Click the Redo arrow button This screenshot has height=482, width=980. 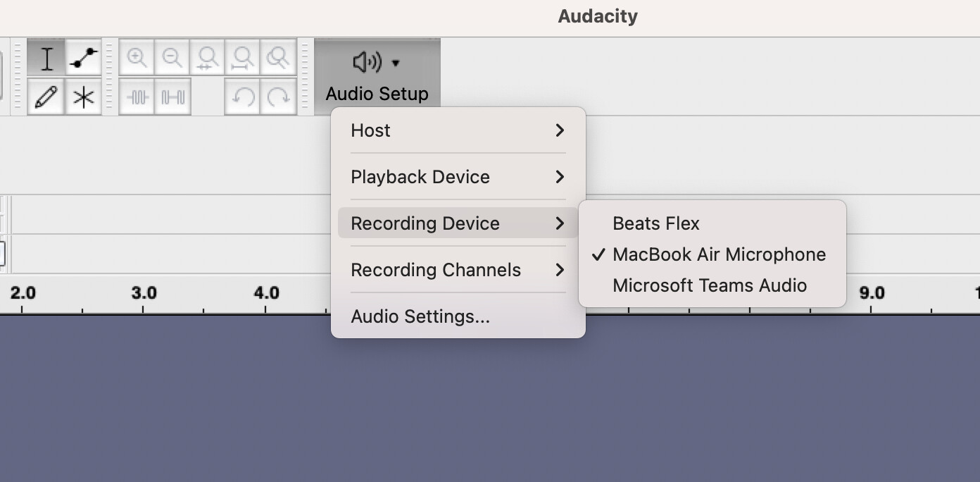[x=279, y=97]
